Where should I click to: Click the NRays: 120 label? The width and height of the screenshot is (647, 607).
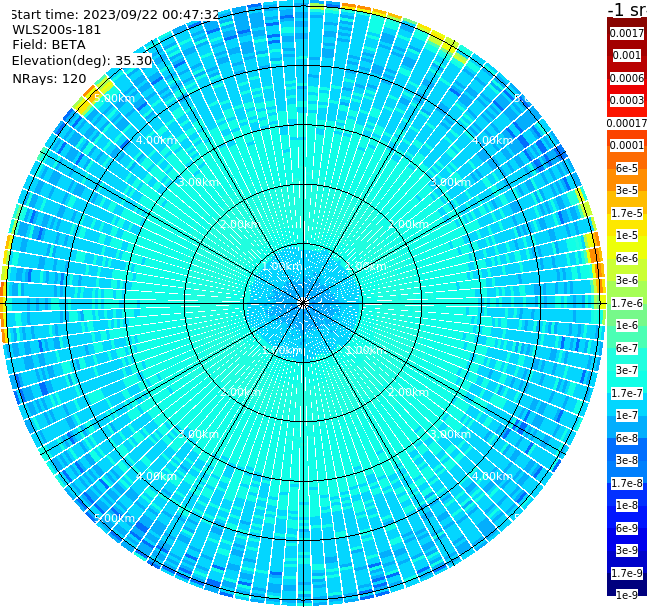pyautogui.click(x=50, y=79)
